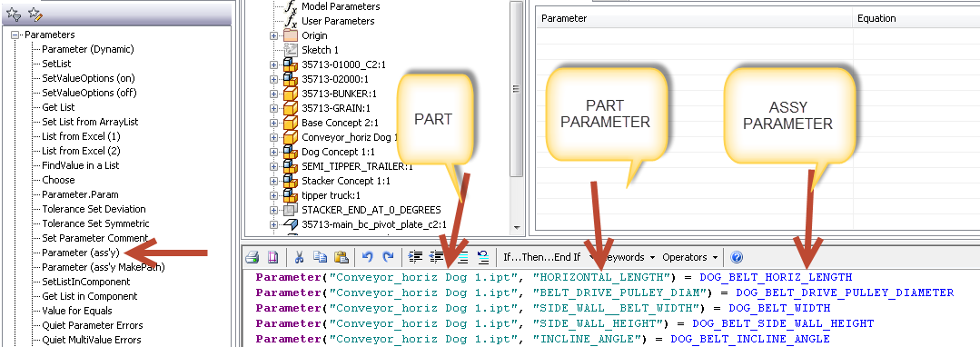Viewport: 980px width, 347px height.
Task: Click the Copy icon in the toolbar
Action: tap(320, 257)
